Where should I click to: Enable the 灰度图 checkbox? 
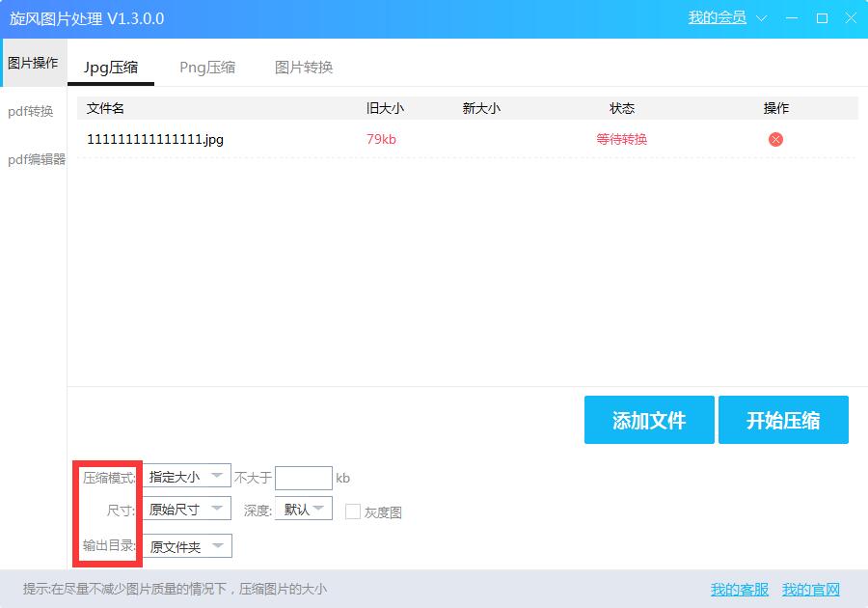pyautogui.click(x=353, y=510)
